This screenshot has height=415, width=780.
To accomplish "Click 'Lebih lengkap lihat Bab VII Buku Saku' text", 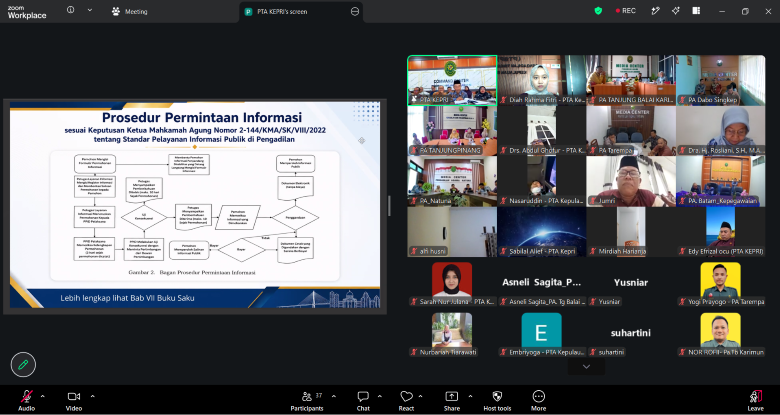I will tap(127, 298).
